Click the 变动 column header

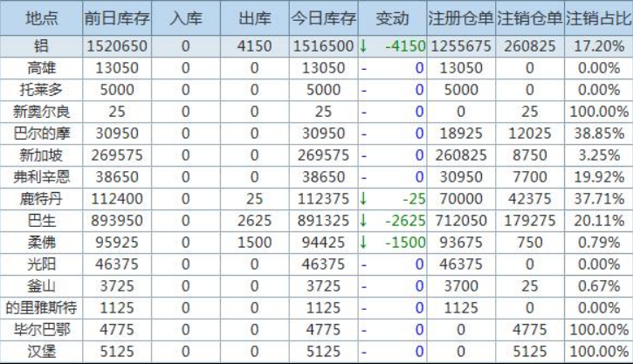(392, 18)
